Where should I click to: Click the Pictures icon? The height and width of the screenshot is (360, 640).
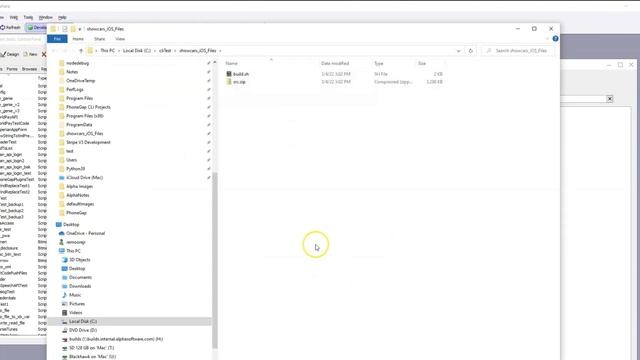pyautogui.click(x=64, y=304)
